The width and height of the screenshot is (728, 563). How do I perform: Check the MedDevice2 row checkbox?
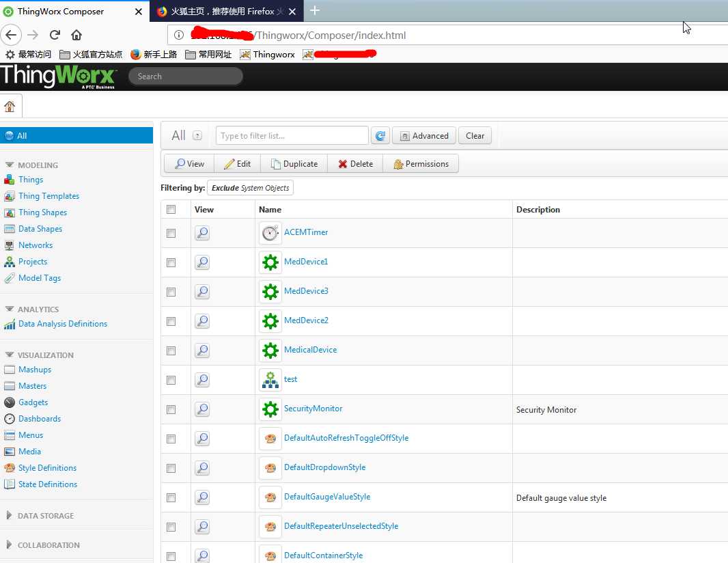[x=171, y=321]
